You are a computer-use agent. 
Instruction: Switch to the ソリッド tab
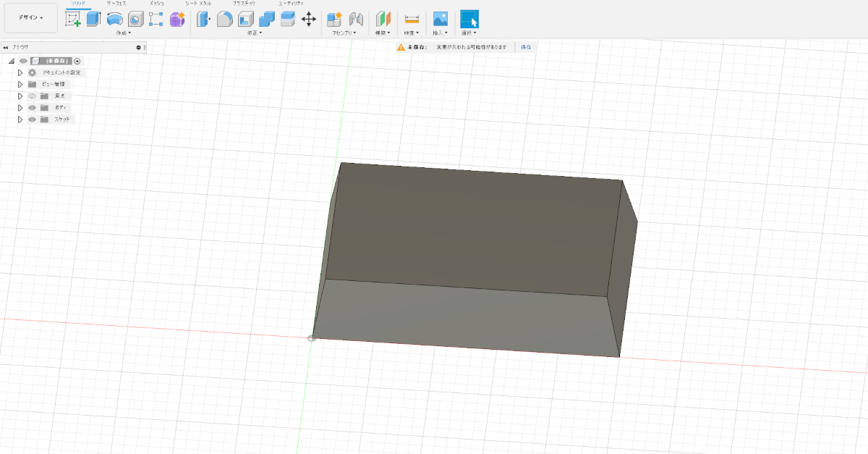pos(77,4)
